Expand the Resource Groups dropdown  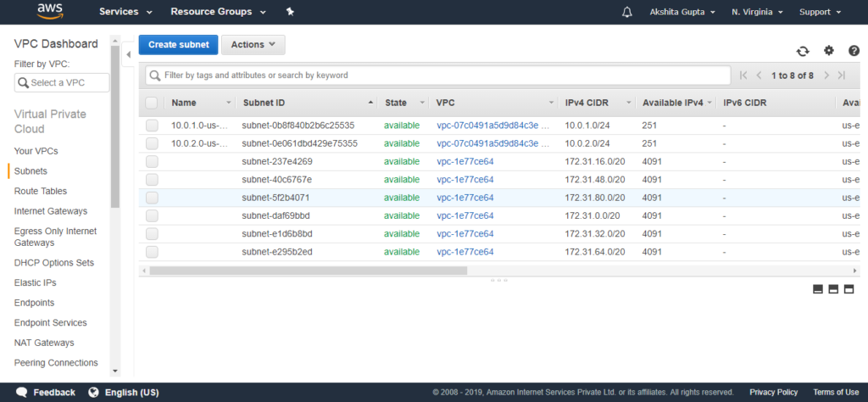(x=218, y=12)
